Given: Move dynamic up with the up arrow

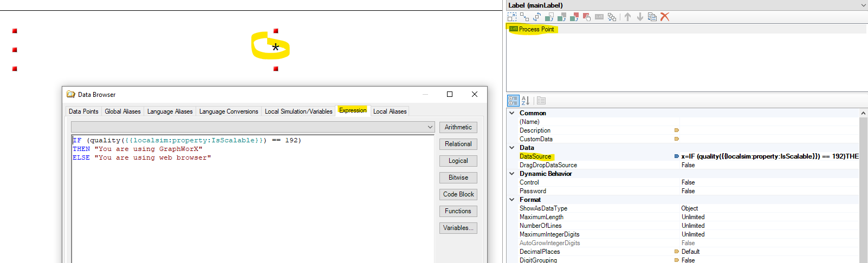Looking at the screenshot, I should click(627, 17).
